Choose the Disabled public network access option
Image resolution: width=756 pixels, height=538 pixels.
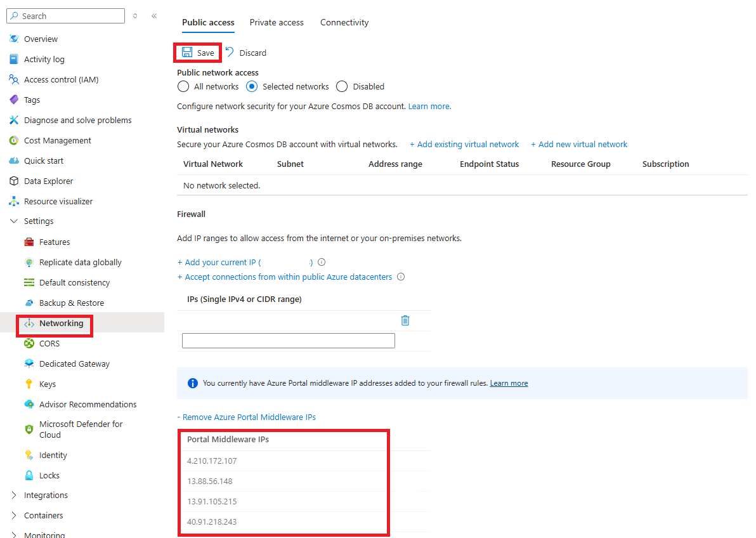coord(342,86)
